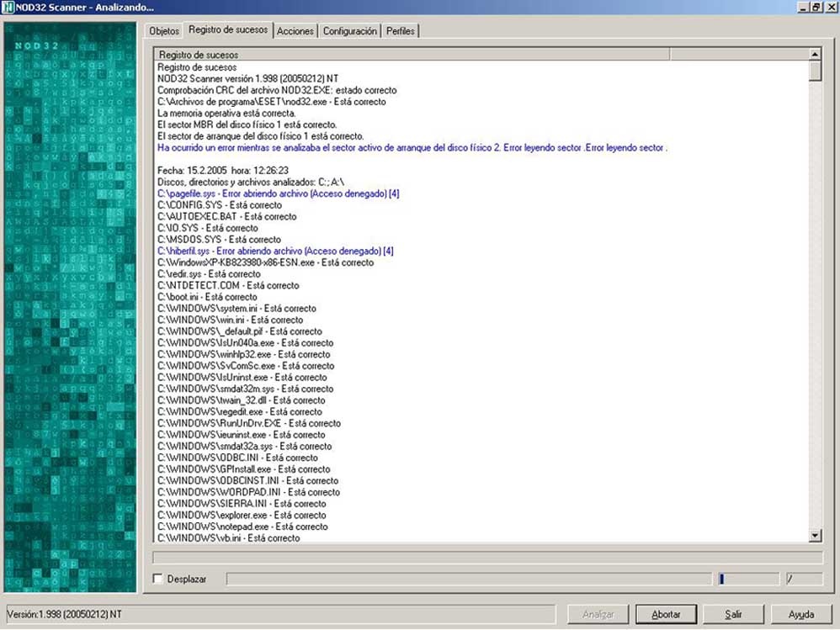Click the Salir button
Image resolution: width=840 pixels, height=630 pixels.
733,614
